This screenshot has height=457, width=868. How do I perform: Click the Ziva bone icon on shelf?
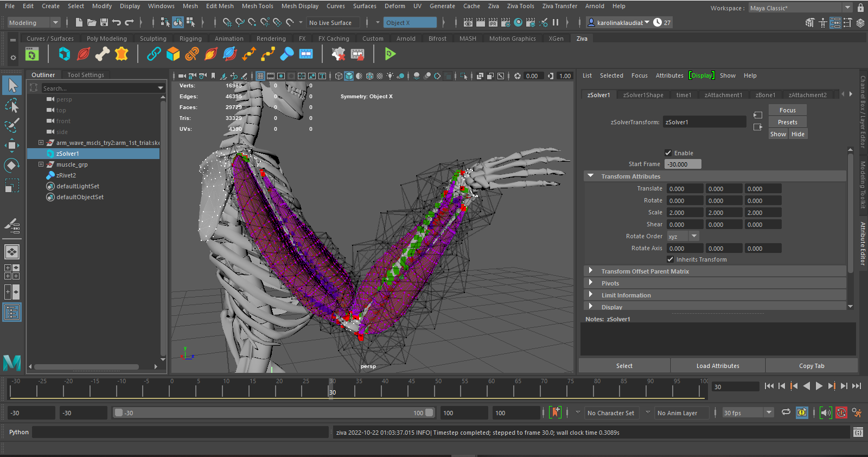tap(103, 54)
